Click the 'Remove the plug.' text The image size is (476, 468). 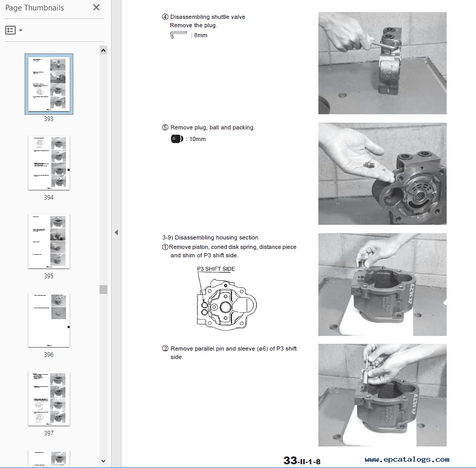click(193, 26)
